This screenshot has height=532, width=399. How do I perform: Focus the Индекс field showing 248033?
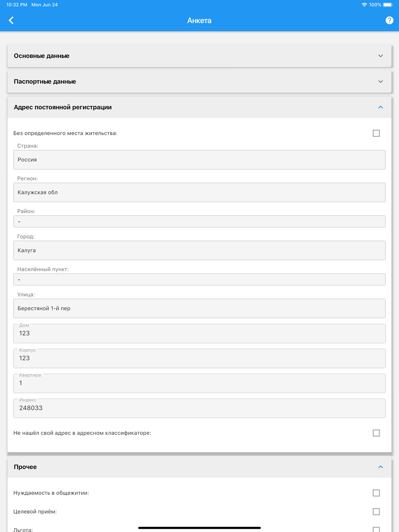[x=199, y=408]
